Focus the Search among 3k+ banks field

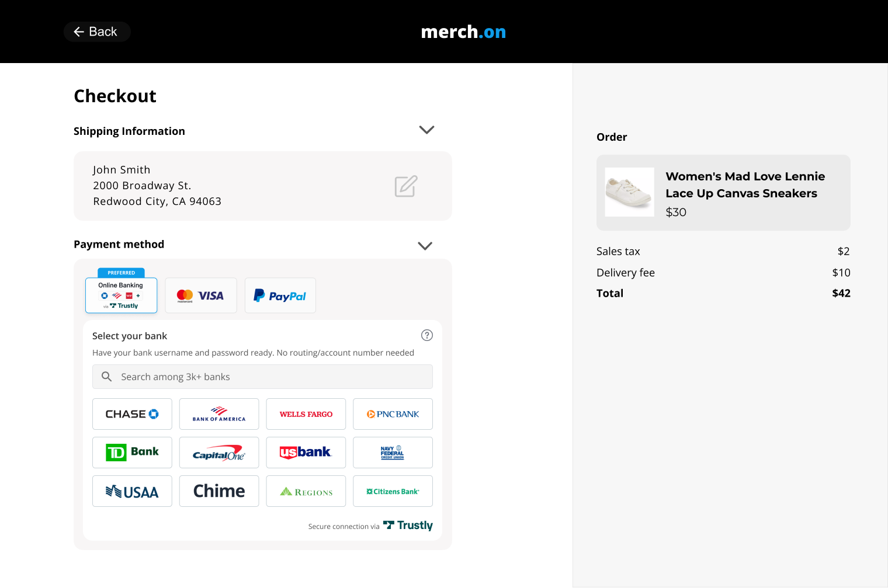pos(262,377)
